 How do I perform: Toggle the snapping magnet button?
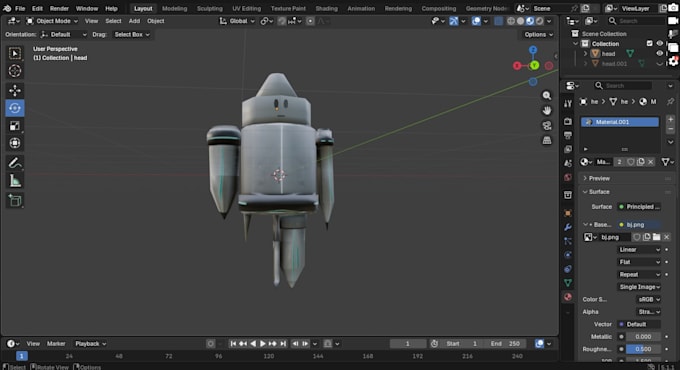point(282,21)
